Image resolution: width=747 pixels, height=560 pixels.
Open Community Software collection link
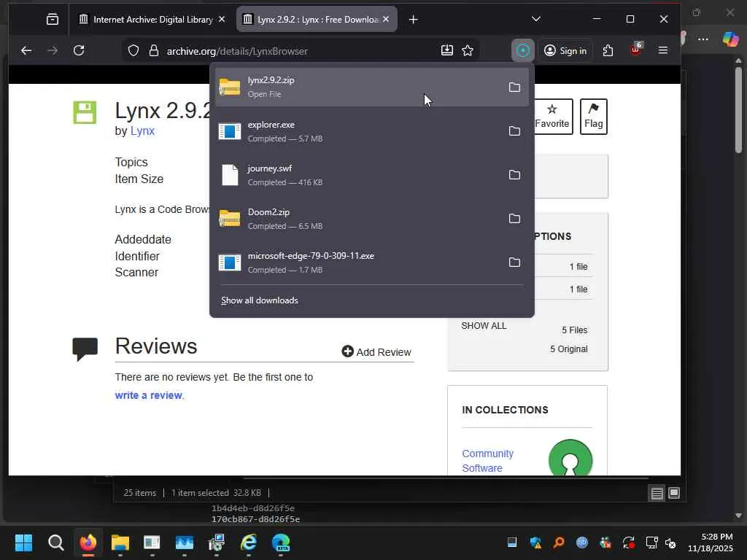pos(488,461)
